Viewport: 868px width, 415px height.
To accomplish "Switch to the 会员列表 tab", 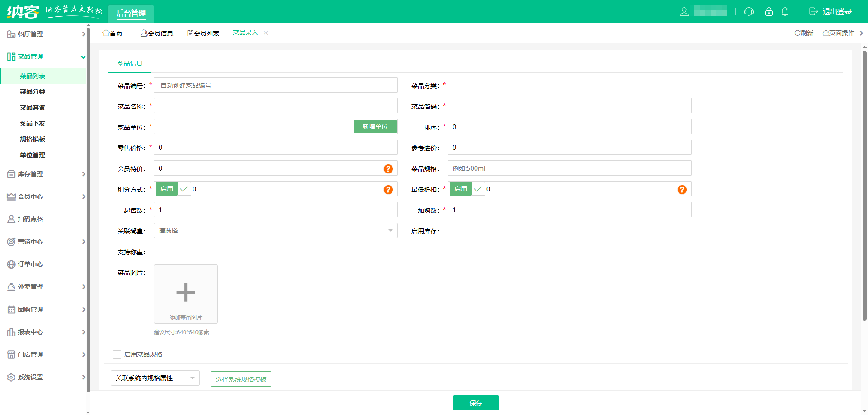I will point(203,33).
